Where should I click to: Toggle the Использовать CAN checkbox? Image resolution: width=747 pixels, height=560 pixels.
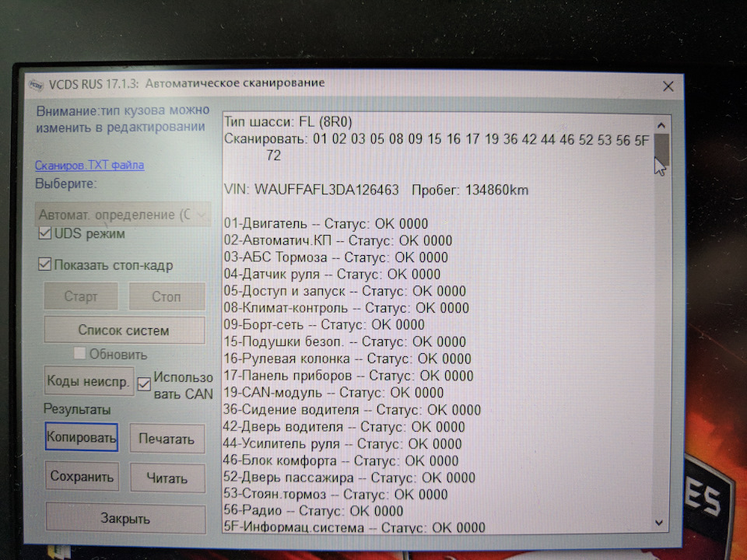[144, 383]
